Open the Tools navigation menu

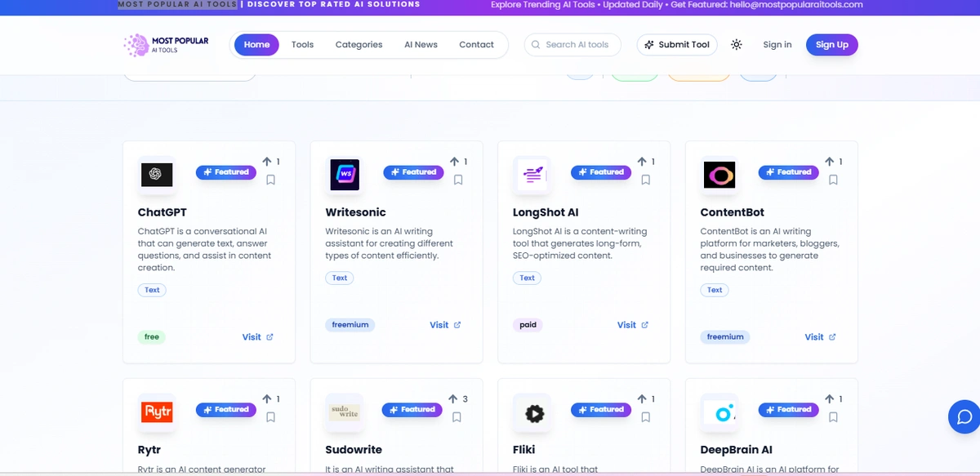[302, 45]
